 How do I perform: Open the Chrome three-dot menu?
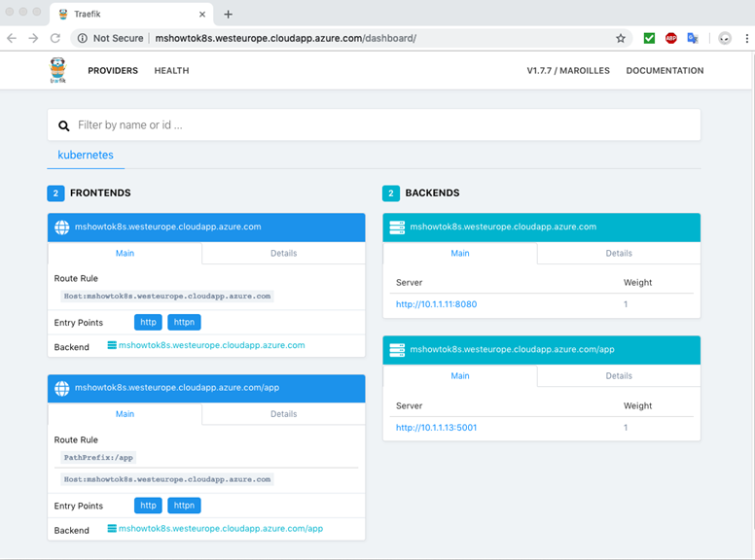click(x=747, y=38)
